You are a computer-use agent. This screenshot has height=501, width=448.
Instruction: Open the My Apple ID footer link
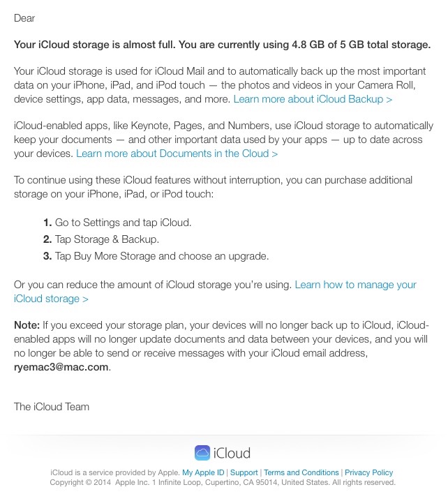tap(203, 472)
